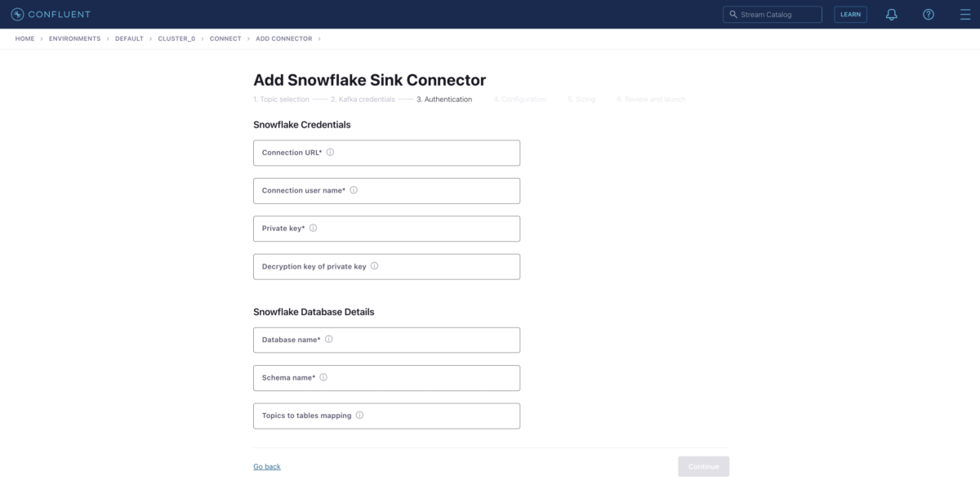
Task: Click the Continue button
Action: (x=703, y=465)
